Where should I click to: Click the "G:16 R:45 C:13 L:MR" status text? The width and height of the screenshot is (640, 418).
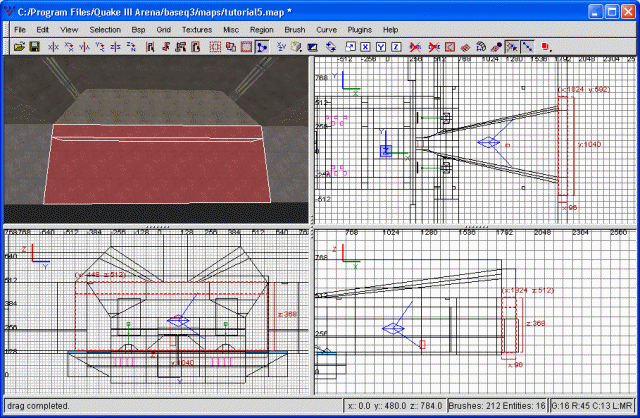pos(592,406)
